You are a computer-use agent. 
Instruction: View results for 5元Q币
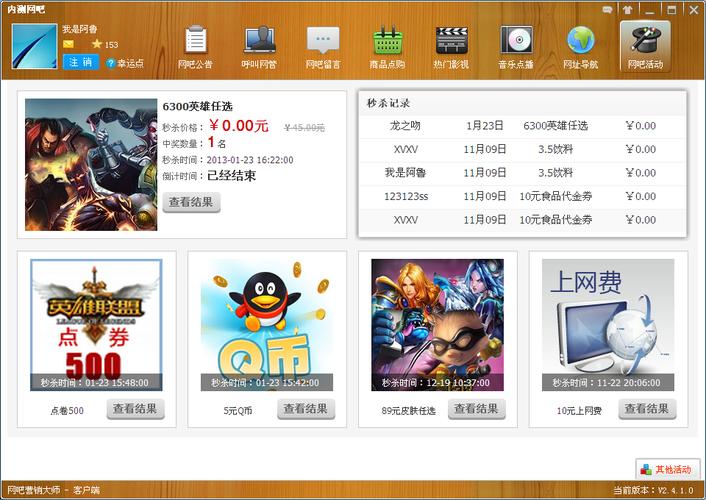306,409
